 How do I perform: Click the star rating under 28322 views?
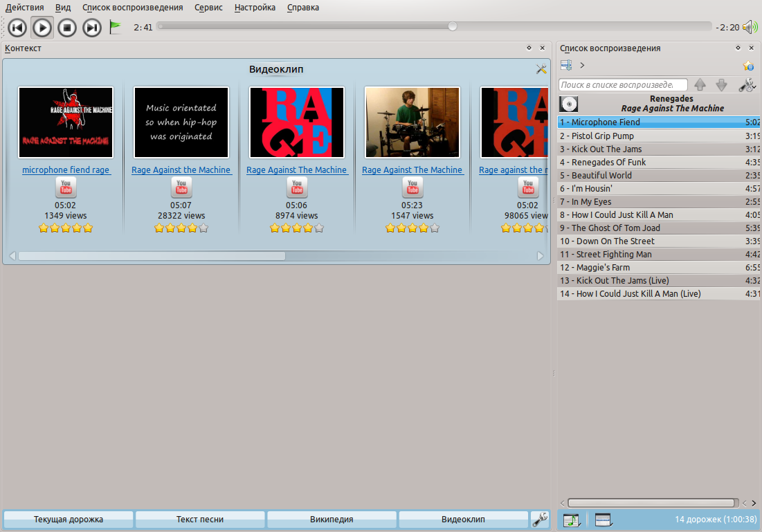pos(181,228)
